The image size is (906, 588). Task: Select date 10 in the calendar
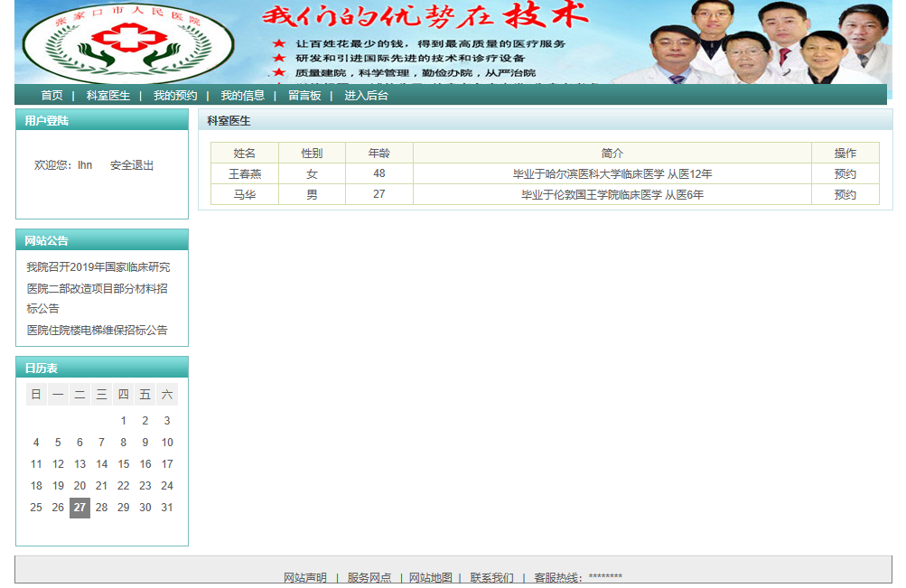pyautogui.click(x=167, y=443)
